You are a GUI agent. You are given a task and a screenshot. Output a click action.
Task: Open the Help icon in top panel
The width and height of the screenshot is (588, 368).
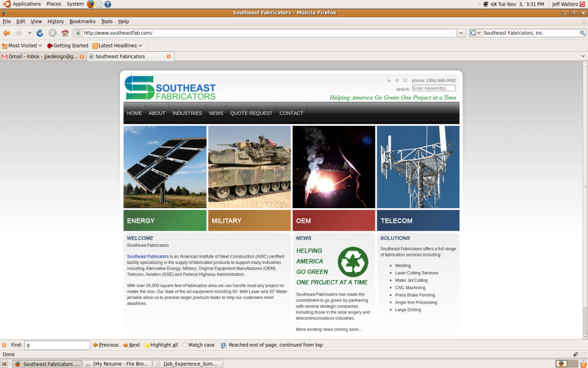[107, 4]
